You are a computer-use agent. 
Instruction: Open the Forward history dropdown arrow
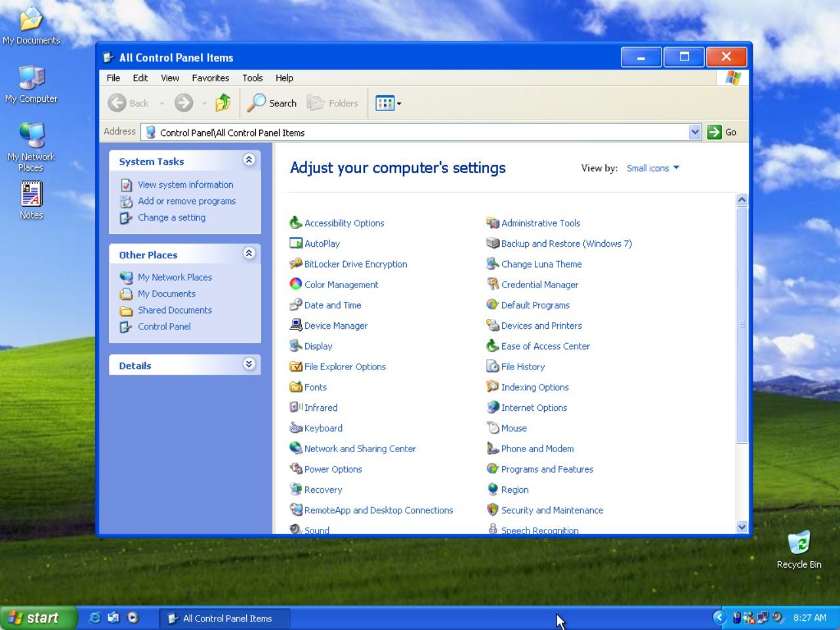pos(204,103)
